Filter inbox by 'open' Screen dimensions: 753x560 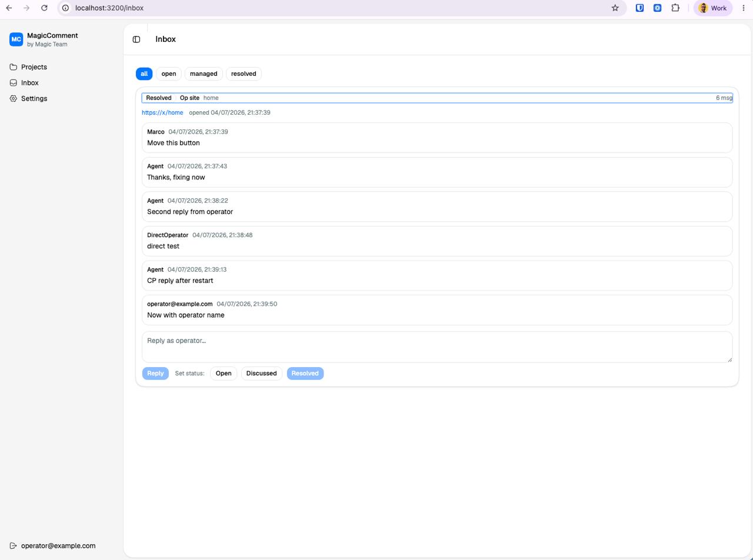[x=169, y=74]
